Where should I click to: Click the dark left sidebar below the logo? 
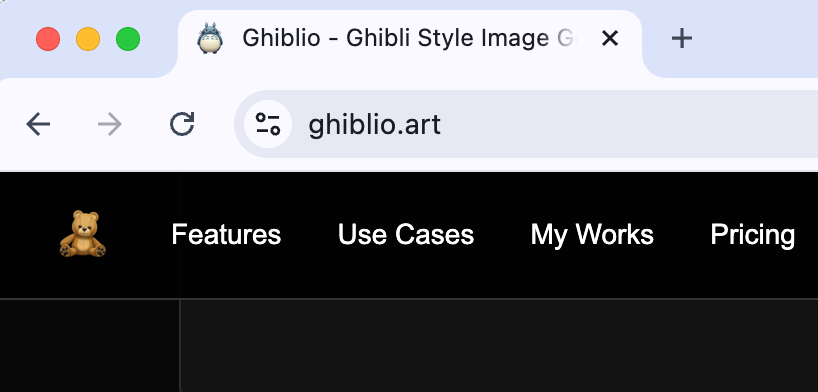90,346
